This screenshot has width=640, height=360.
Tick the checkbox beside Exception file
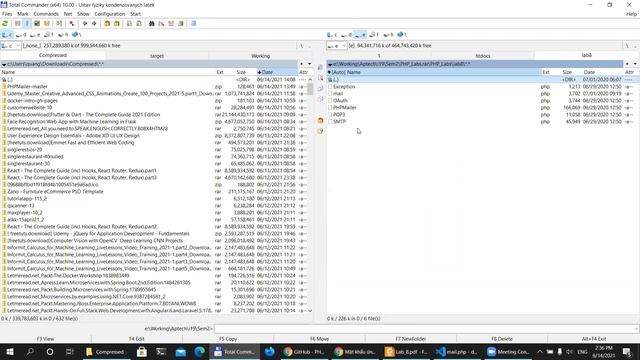[x=330, y=87]
